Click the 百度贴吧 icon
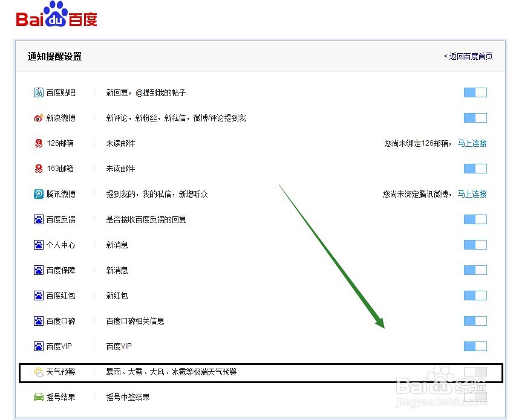This screenshot has width=516, height=420. pyautogui.click(x=39, y=92)
